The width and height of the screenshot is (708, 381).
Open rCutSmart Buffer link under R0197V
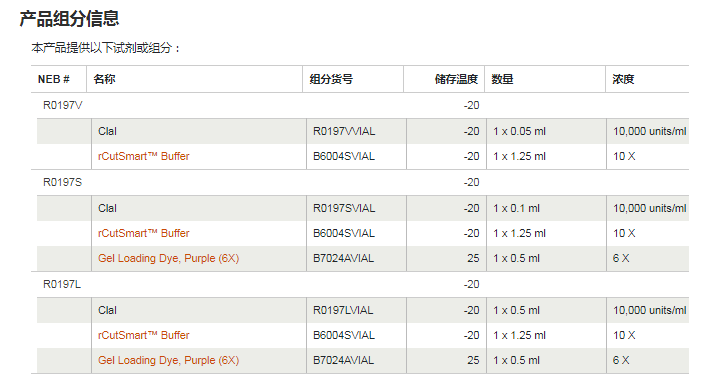tap(144, 156)
